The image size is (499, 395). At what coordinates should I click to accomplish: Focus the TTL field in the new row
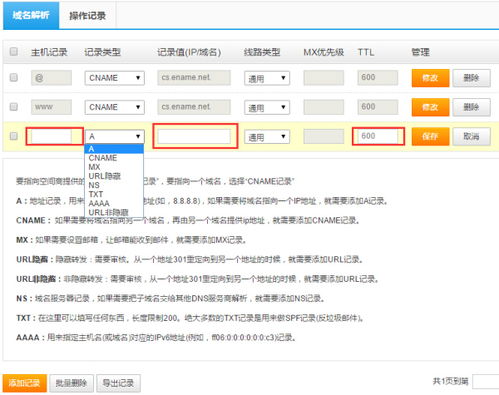[x=378, y=136]
